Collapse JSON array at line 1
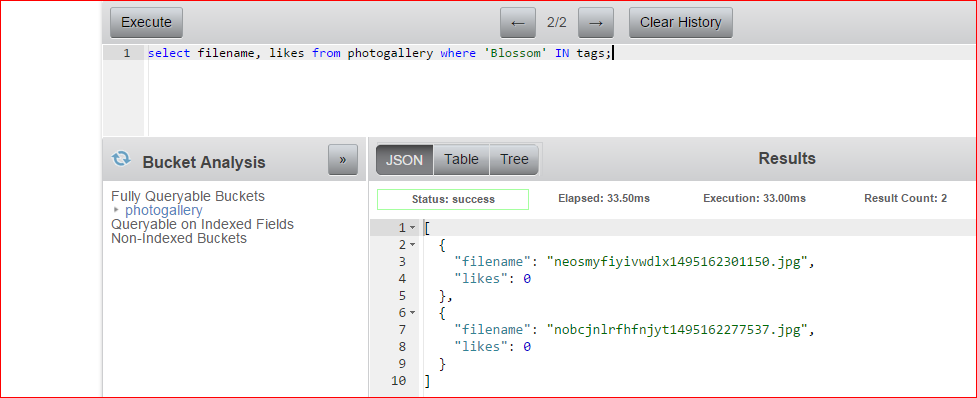The height and width of the screenshot is (398, 977). [x=412, y=227]
